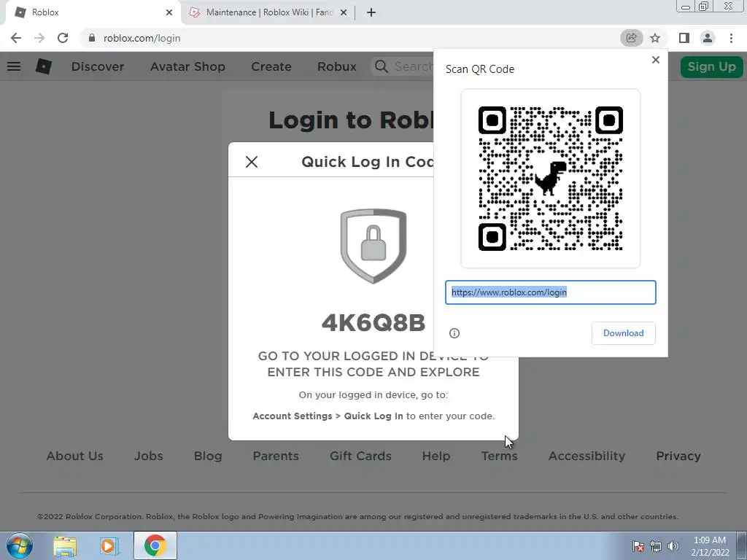Close the Scan QR Code popup

[x=656, y=60]
